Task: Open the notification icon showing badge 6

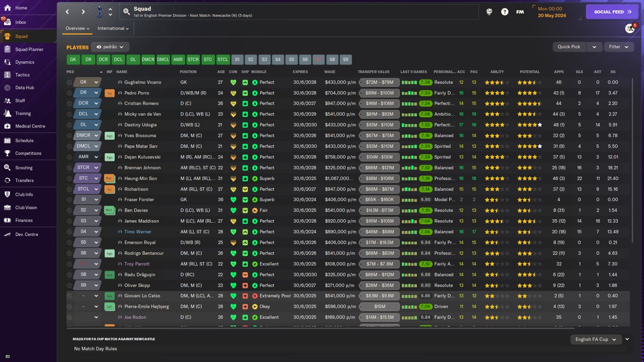Action: (630, 28)
